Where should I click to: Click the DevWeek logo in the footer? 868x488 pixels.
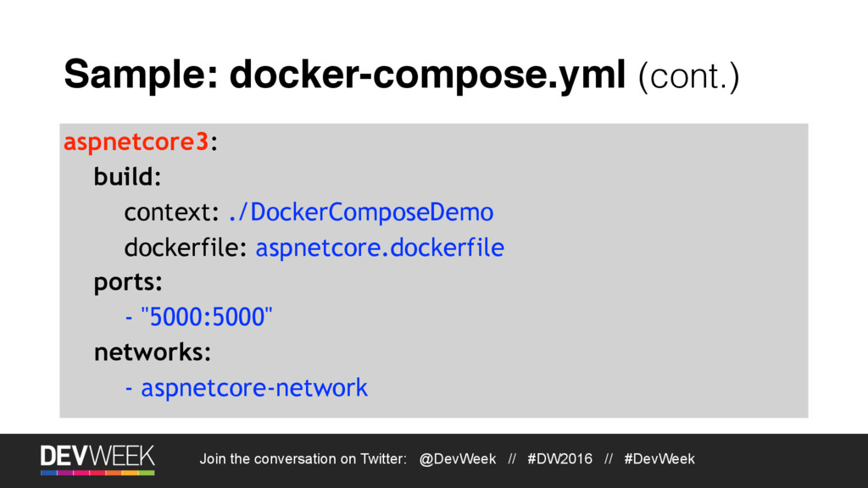coord(97,459)
